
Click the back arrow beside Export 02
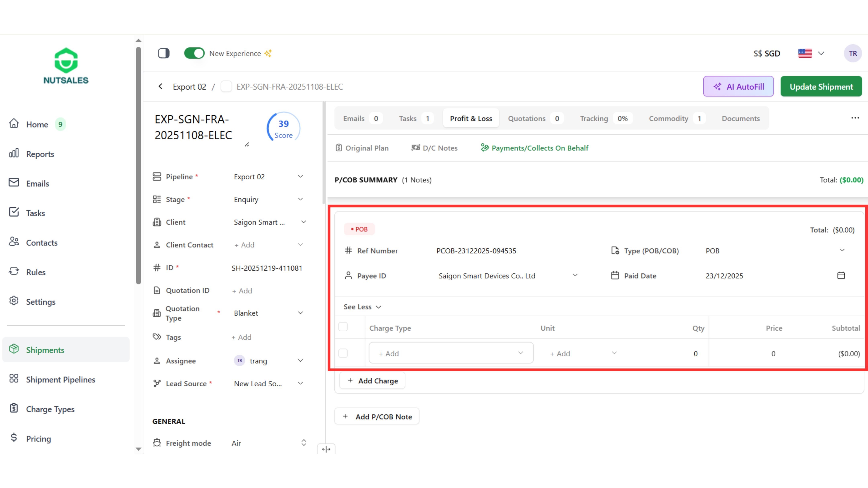click(160, 87)
